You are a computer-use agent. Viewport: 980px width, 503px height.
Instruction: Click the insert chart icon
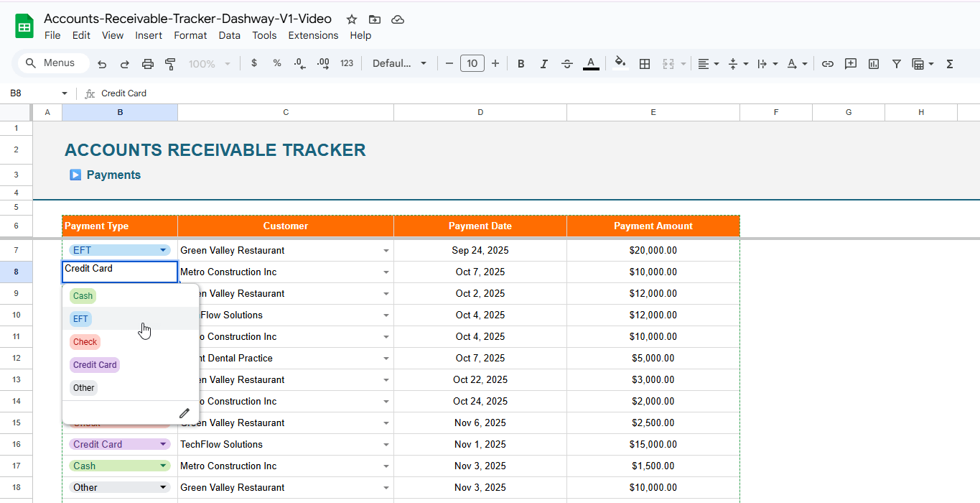point(874,64)
